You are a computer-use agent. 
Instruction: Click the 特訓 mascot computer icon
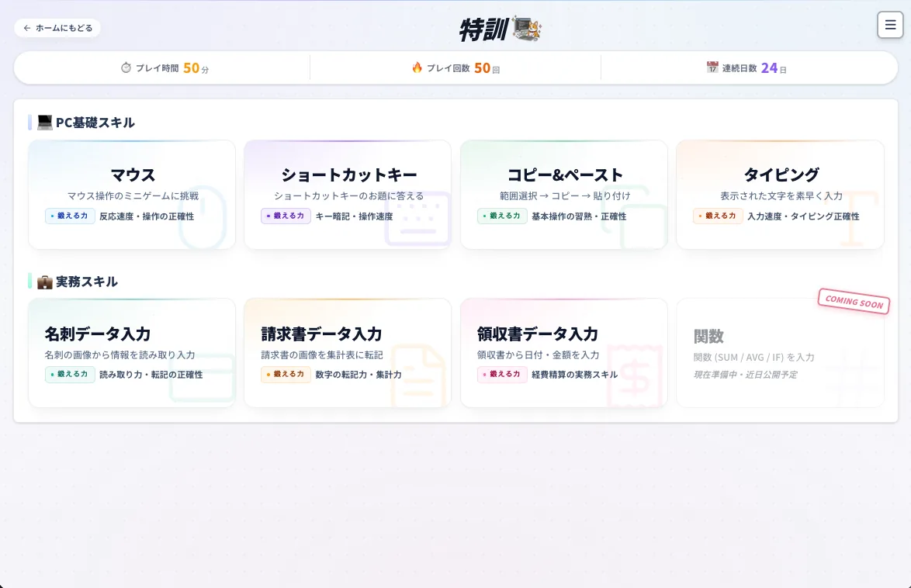click(526, 29)
